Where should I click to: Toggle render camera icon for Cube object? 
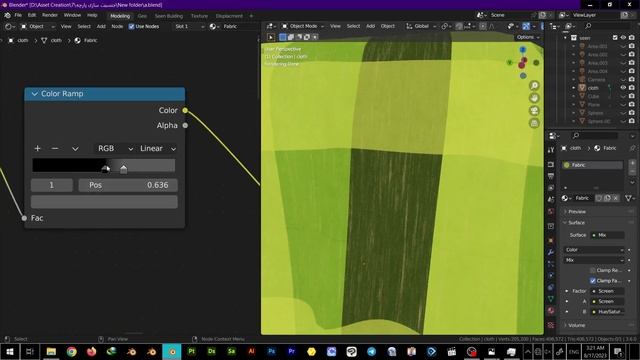click(x=631, y=96)
